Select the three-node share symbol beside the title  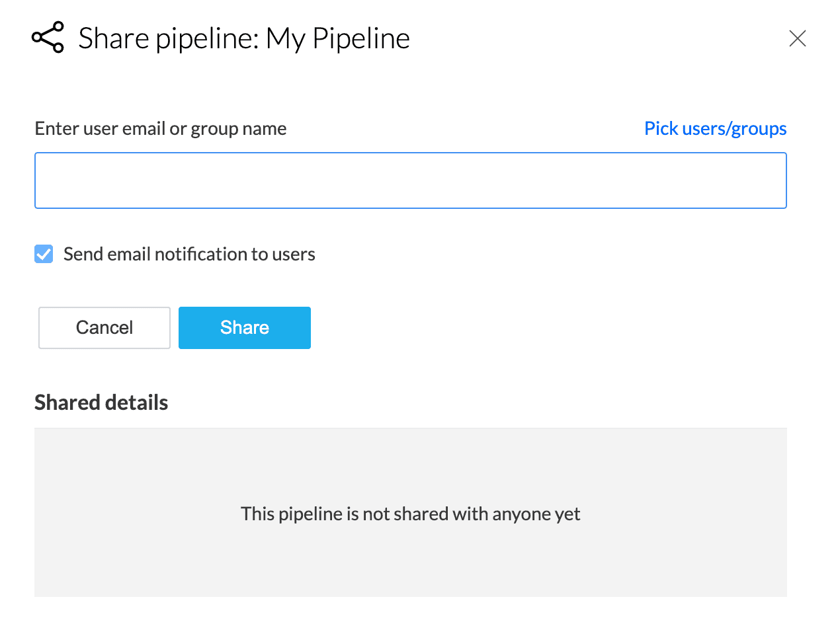[x=48, y=38]
